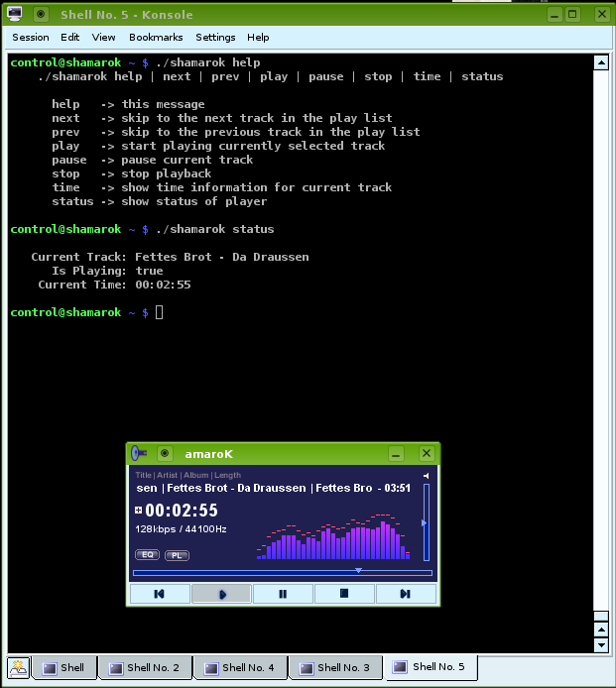Click the amaroK vertical volume slider
This screenshot has width=616, height=688.
pyautogui.click(x=426, y=522)
